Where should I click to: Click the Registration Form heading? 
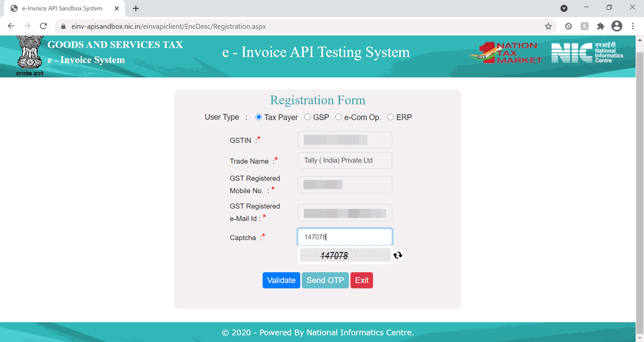coord(318,100)
